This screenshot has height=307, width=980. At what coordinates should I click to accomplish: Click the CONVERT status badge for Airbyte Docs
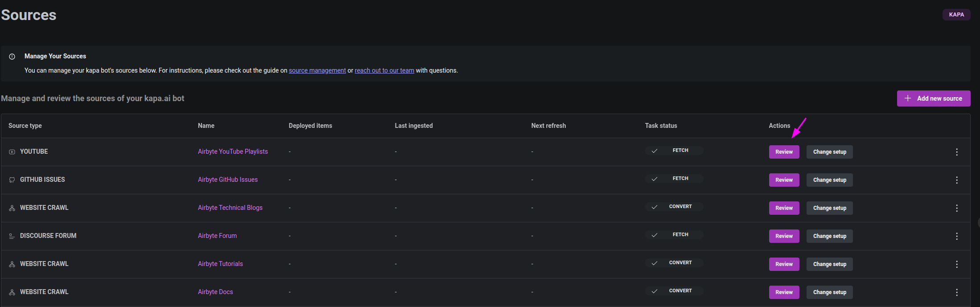(x=674, y=291)
